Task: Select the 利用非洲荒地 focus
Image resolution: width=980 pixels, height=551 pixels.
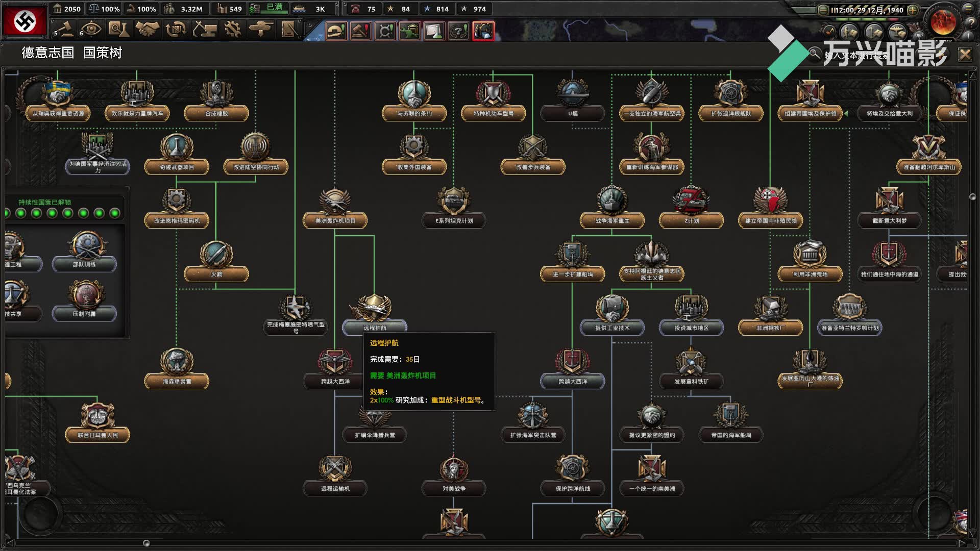Action: click(810, 262)
